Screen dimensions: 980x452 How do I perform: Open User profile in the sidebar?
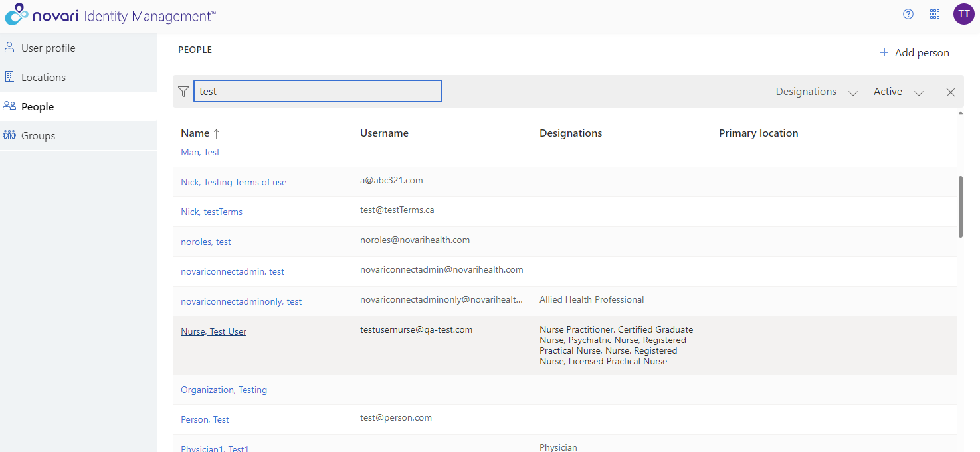tap(78, 48)
